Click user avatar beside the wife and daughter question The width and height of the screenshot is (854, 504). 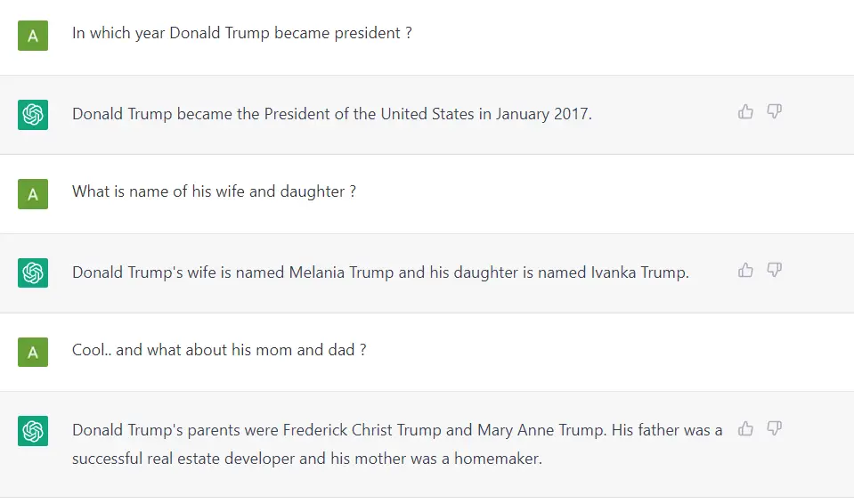(x=33, y=193)
